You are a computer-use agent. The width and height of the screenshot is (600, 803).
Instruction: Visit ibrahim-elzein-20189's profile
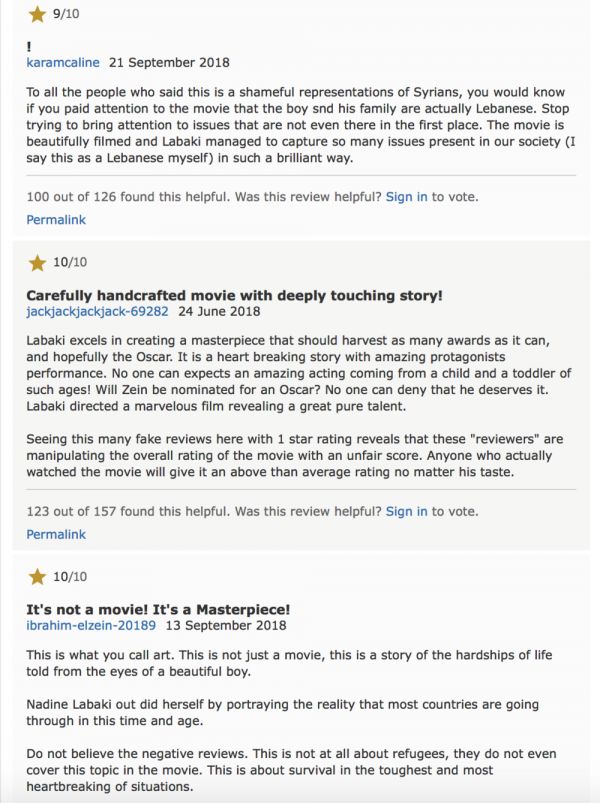[91, 625]
